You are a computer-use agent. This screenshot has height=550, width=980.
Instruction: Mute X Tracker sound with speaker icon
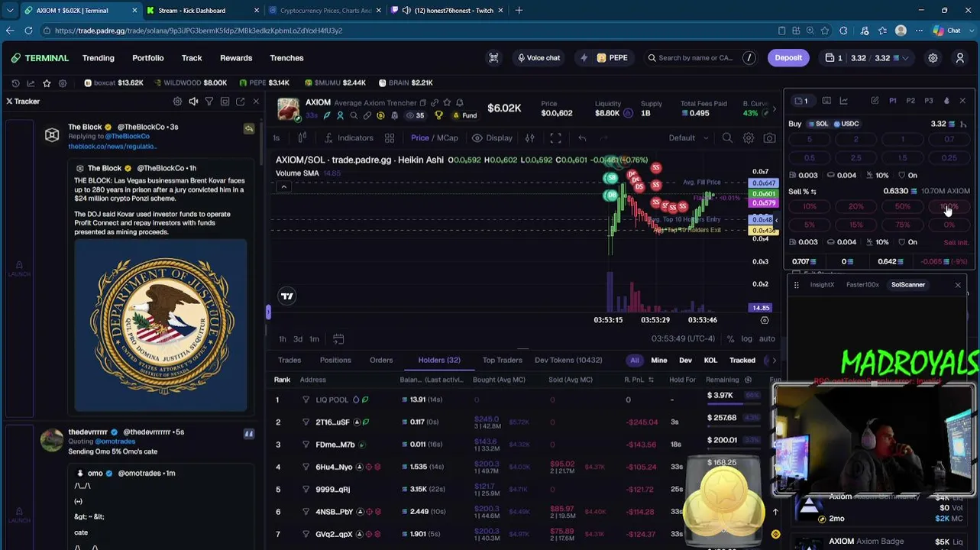tap(193, 102)
